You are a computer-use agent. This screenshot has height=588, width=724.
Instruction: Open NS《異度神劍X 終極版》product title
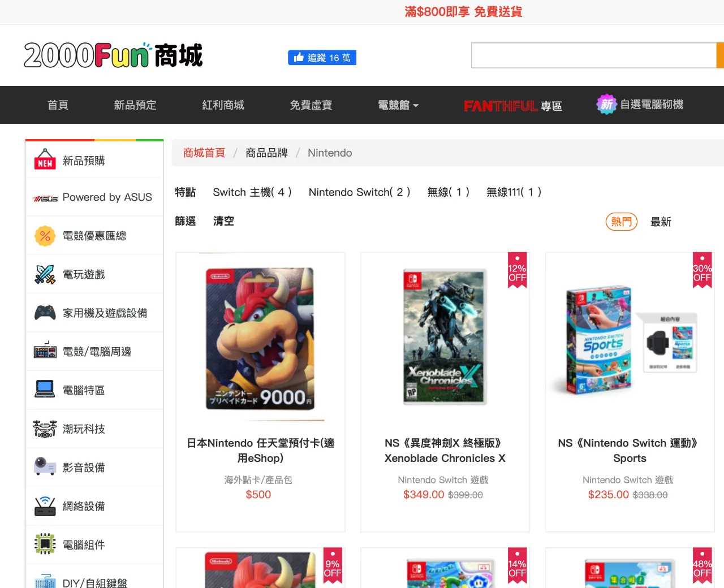[445, 451]
